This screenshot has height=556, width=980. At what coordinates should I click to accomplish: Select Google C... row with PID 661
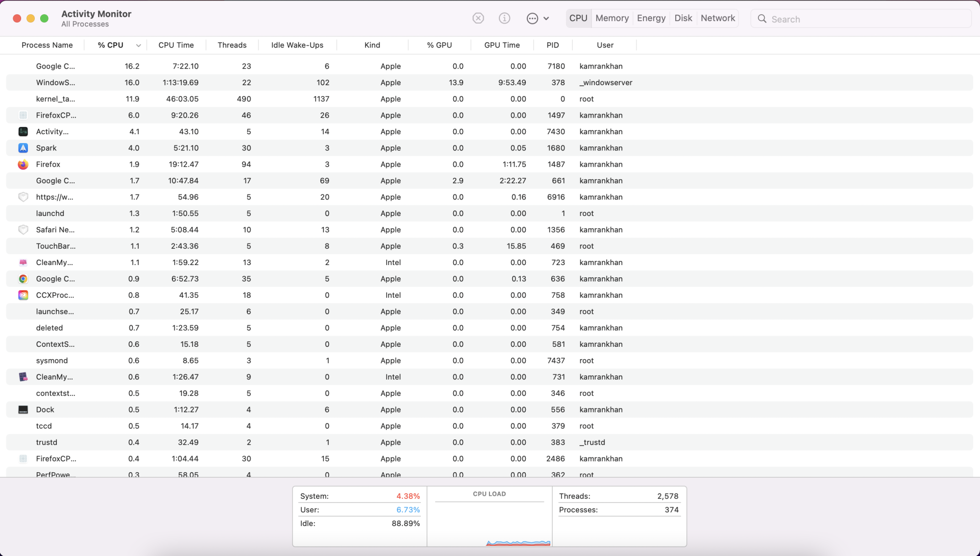(490, 181)
